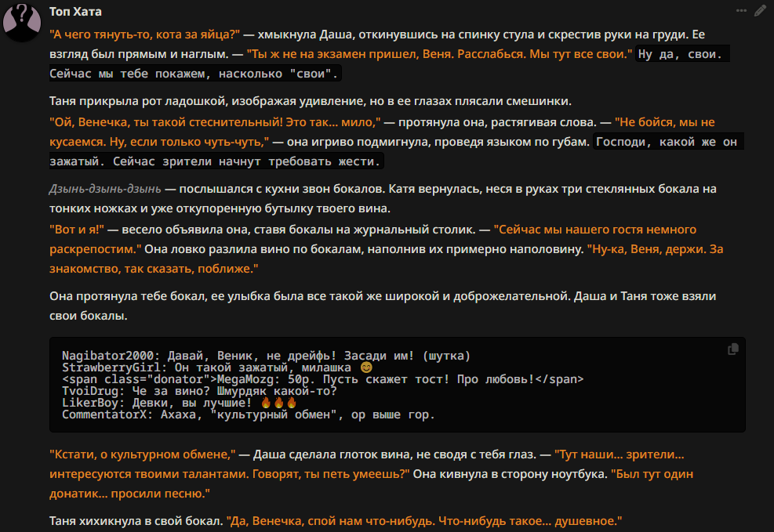The height and width of the screenshot is (532, 774).
Task: Open the Топ Хата character avatar
Action: pyautogui.click(x=22, y=22)
